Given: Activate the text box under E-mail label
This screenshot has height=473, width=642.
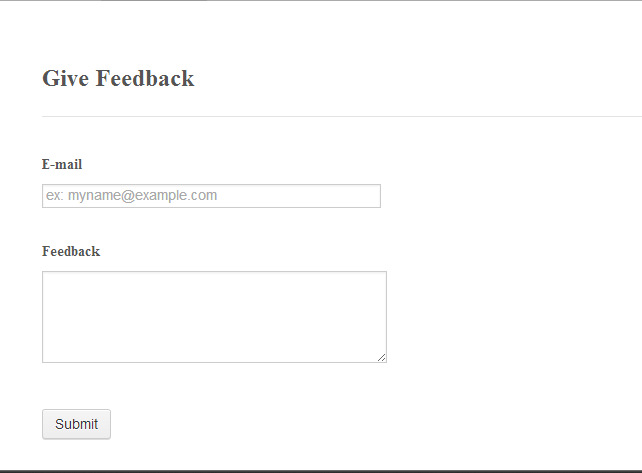Looking at the screenshot, I should [211, 196].
